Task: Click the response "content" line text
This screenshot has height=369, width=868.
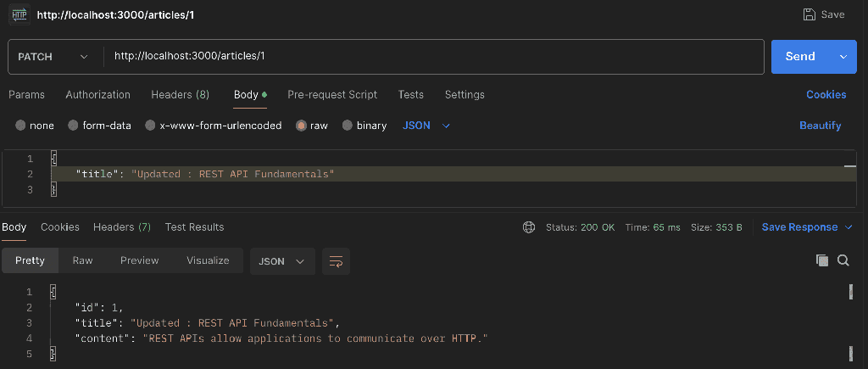Action: coord(281,338)
